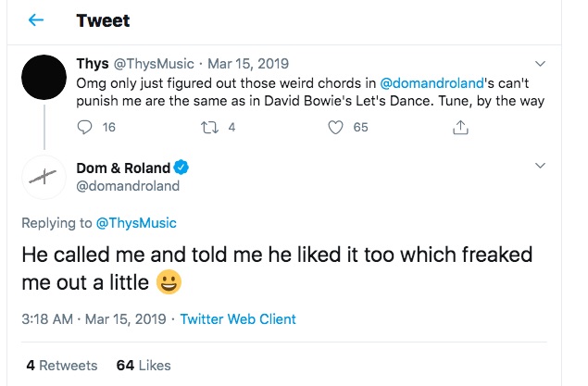This screenshot has width=588, height=386.
Task: Open Thys black profile picture
Action: pos(43,81)
